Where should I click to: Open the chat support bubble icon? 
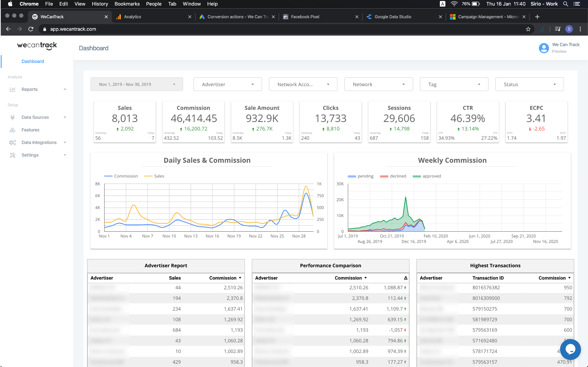(x=570, y=349)
